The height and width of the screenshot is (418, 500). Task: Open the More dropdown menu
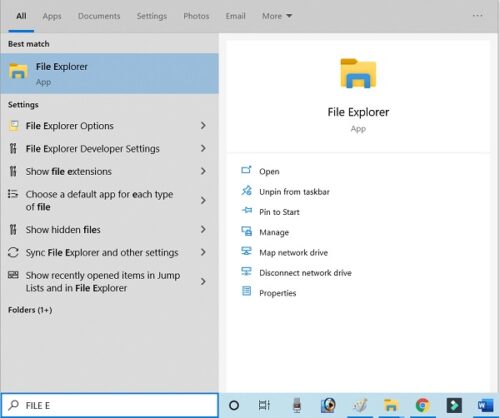click(277, 16)
